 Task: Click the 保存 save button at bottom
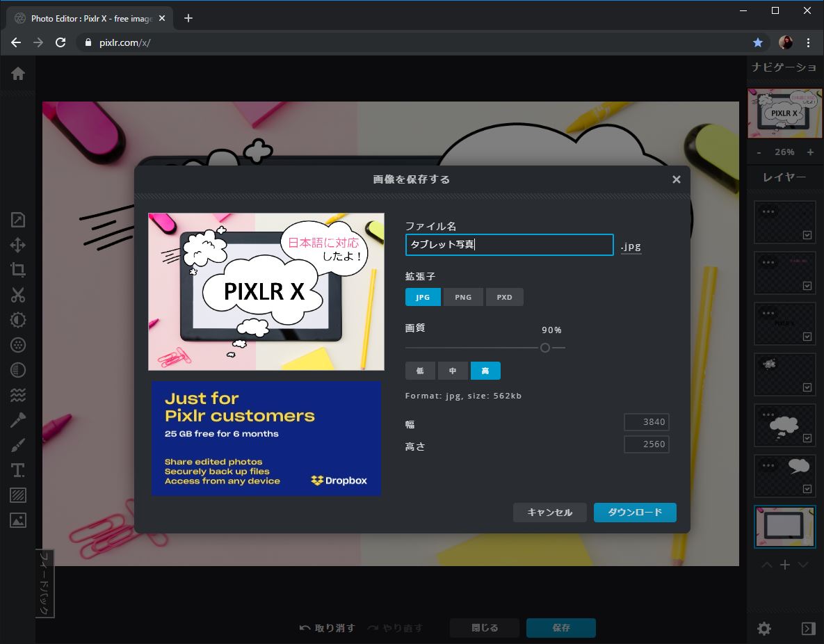point(560,628)
